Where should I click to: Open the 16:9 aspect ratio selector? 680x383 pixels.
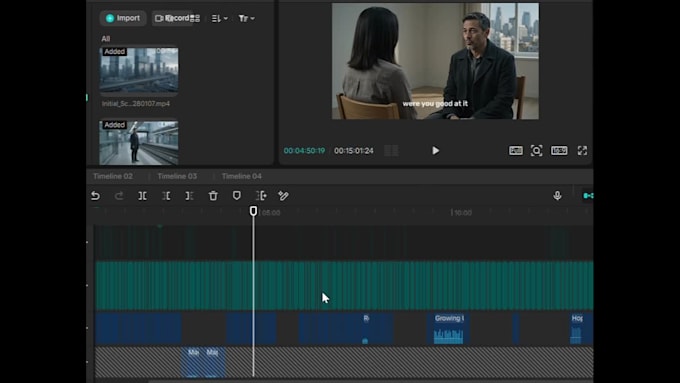point(559,151)
